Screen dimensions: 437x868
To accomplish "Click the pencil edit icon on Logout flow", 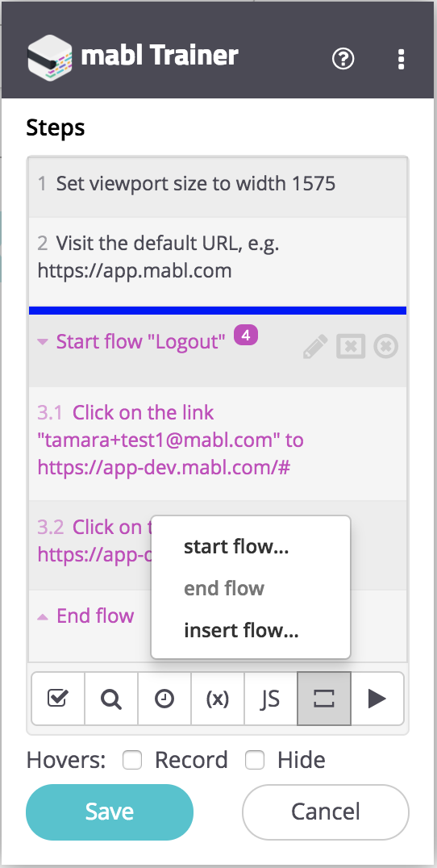I will point(315,347).
